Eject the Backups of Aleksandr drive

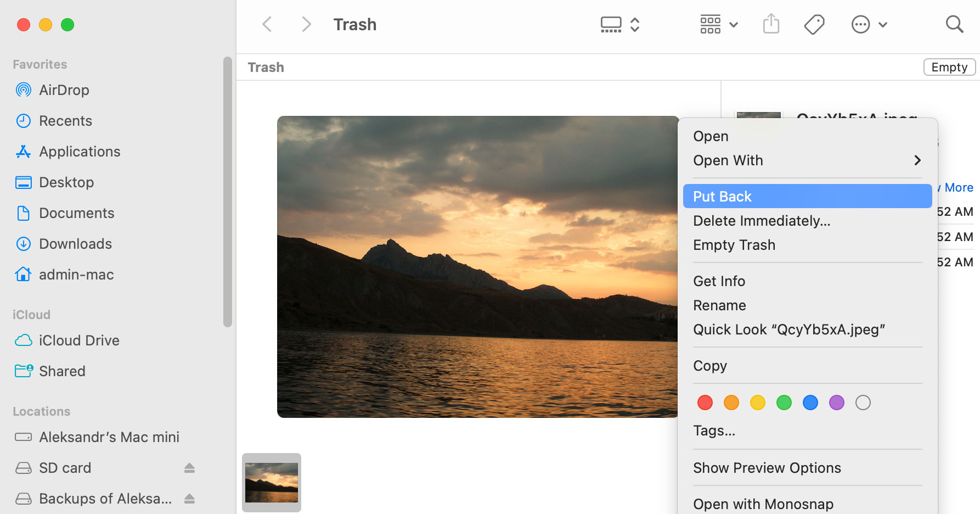click(189, 498)
